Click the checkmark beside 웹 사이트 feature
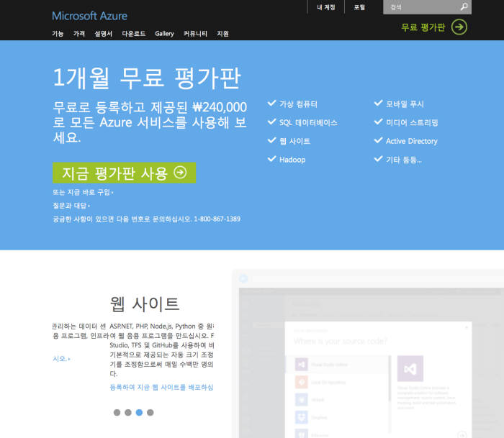 (272, 140)
